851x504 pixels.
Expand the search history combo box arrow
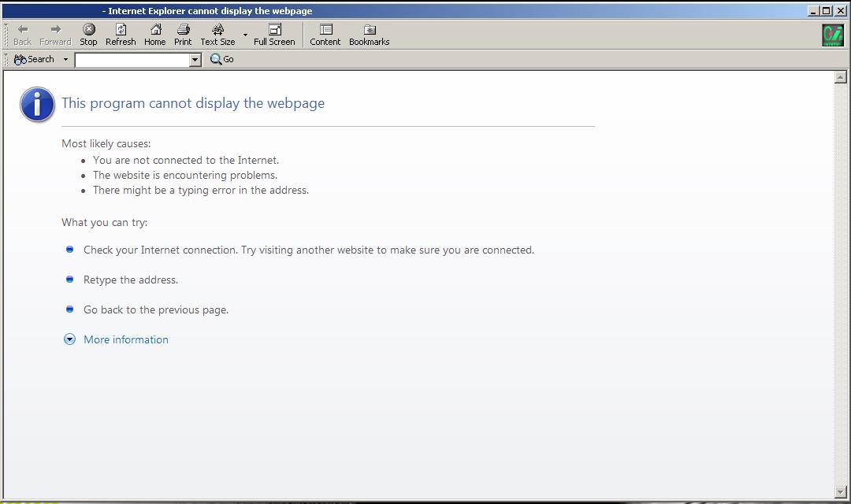coord(195,60)
